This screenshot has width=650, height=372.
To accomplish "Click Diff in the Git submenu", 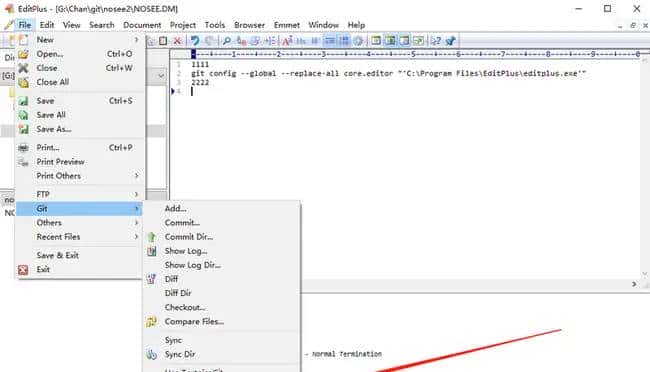I will (x=222, y=279).
